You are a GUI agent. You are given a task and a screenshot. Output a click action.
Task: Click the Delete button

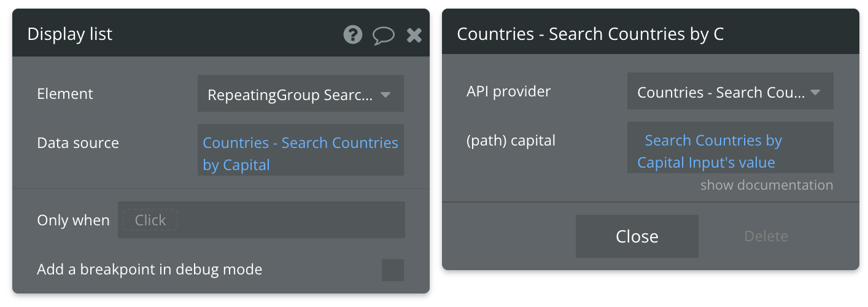coord(766,236)
